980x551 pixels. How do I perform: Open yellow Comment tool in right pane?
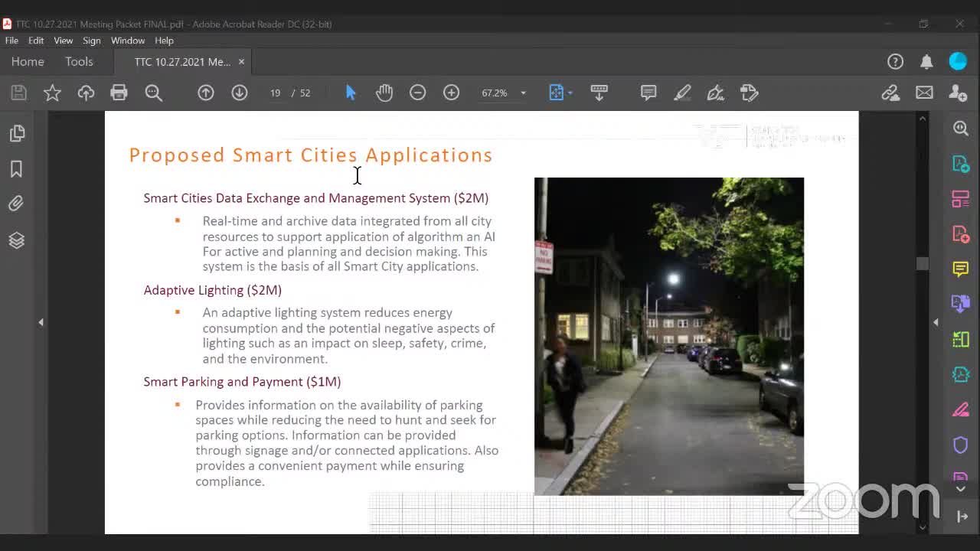point(961,269)
